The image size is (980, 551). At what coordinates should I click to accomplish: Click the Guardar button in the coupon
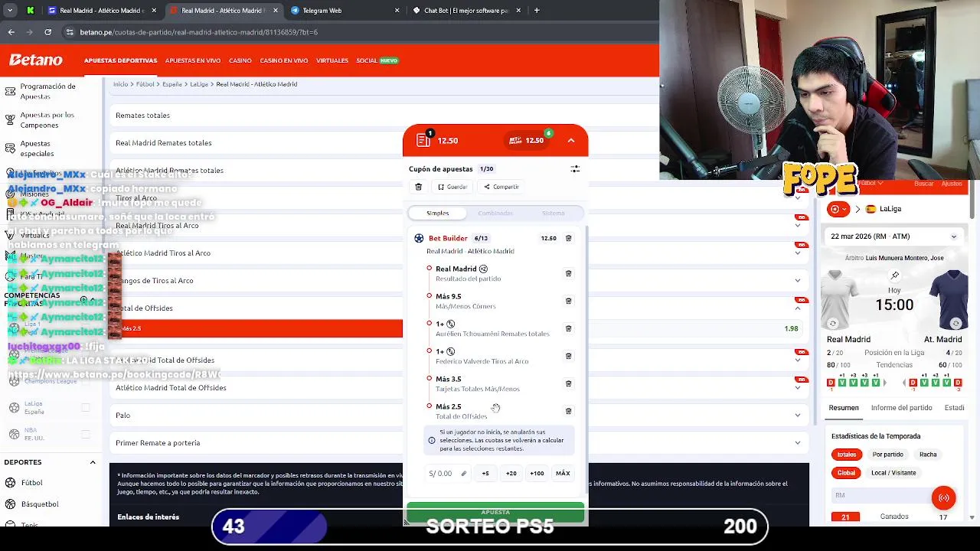click(452, 187)
